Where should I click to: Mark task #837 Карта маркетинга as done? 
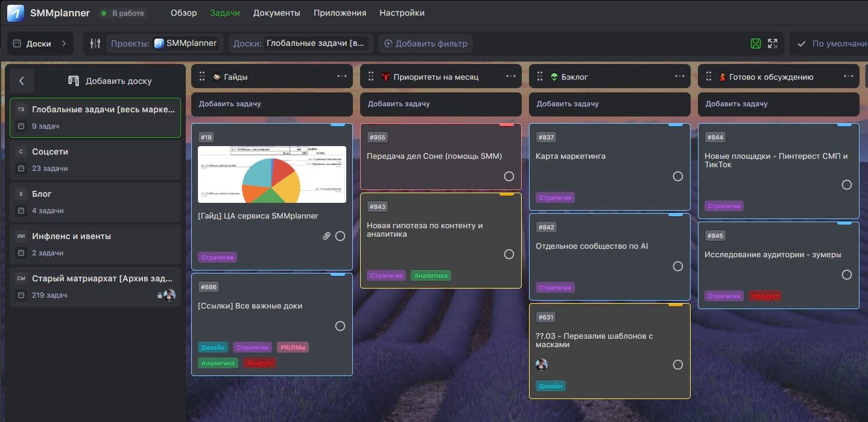[677, 176]
